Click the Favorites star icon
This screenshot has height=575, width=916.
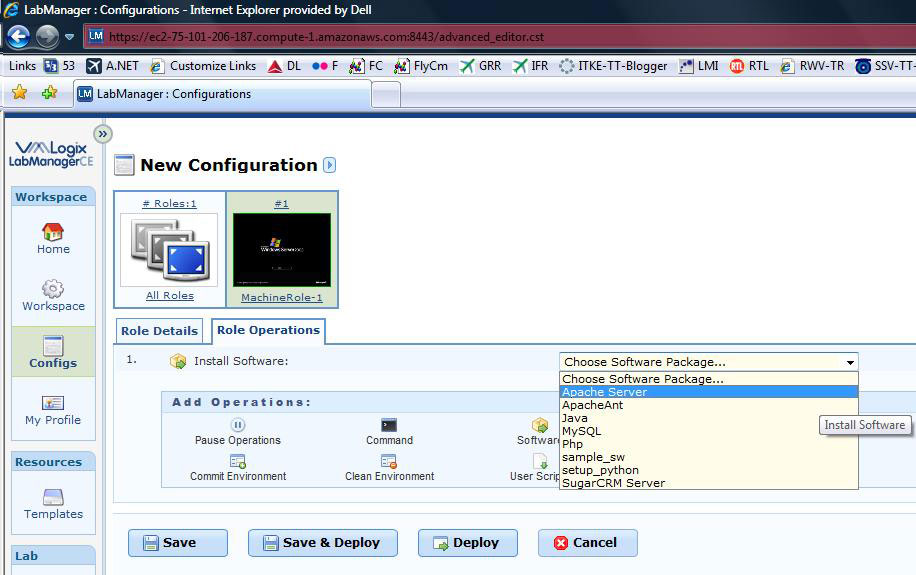pos(19,92)
